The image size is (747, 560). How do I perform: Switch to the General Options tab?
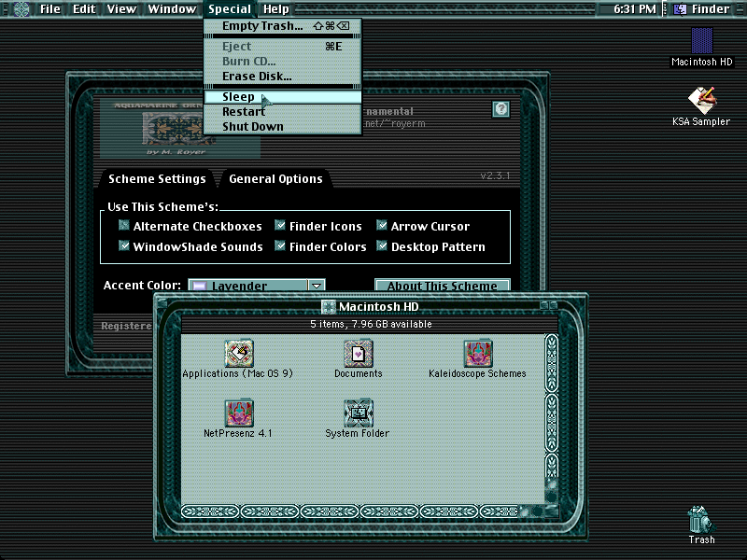click(x=275, y=178)
